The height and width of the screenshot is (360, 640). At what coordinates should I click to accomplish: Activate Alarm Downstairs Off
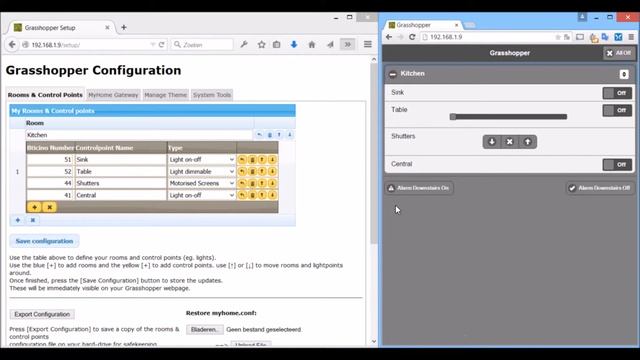click(600, 188)
